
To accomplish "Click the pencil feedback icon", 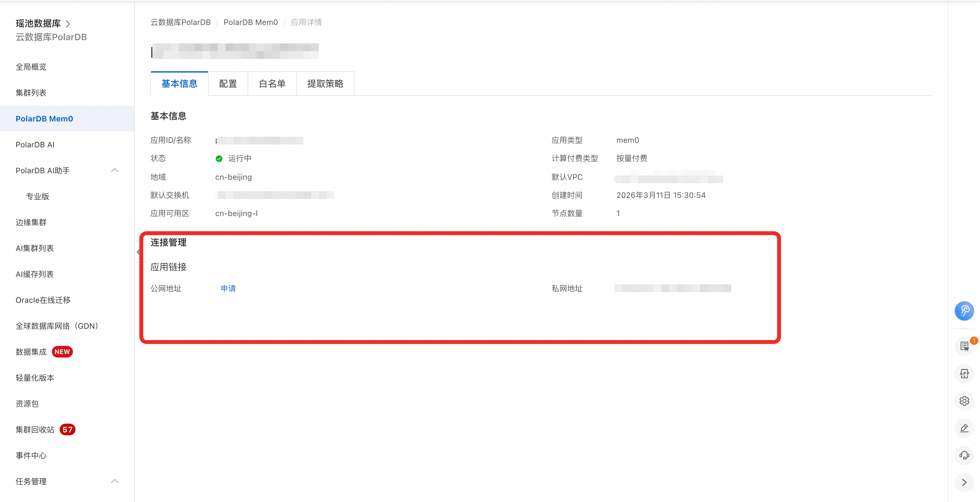I will [964, 428].
